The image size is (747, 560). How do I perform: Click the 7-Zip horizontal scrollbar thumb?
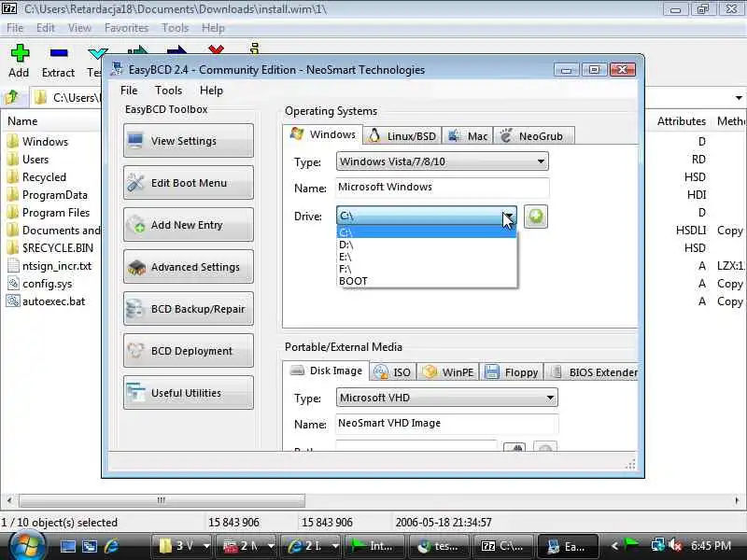(x=162, y=500)
